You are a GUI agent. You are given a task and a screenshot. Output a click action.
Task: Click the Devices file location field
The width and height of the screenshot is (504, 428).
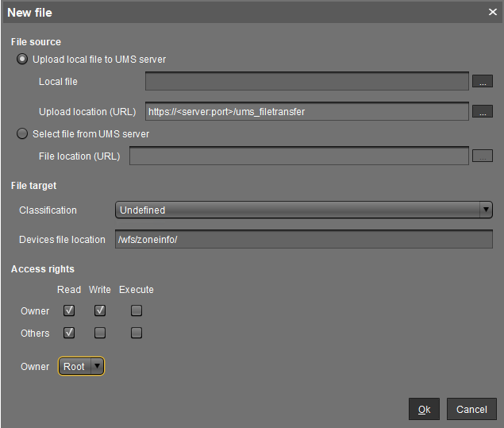click(x=303, y=240)
